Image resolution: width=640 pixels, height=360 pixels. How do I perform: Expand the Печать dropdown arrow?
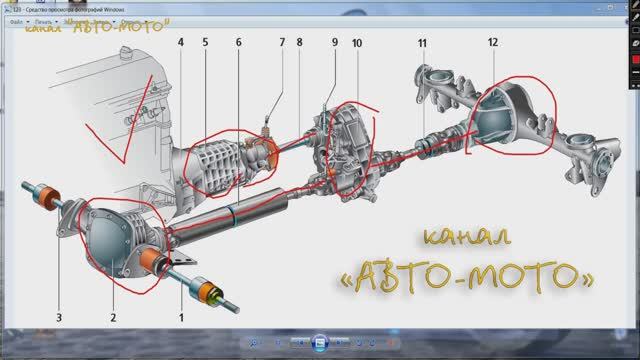(x=56, y=22)
